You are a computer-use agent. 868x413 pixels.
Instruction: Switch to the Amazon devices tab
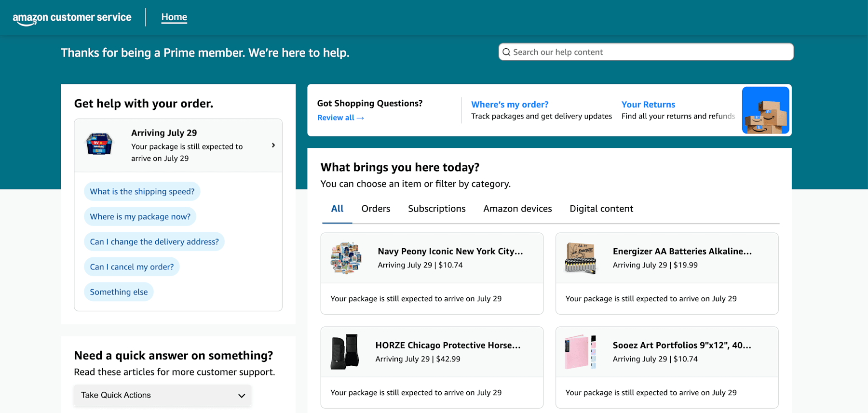point(517,209)
